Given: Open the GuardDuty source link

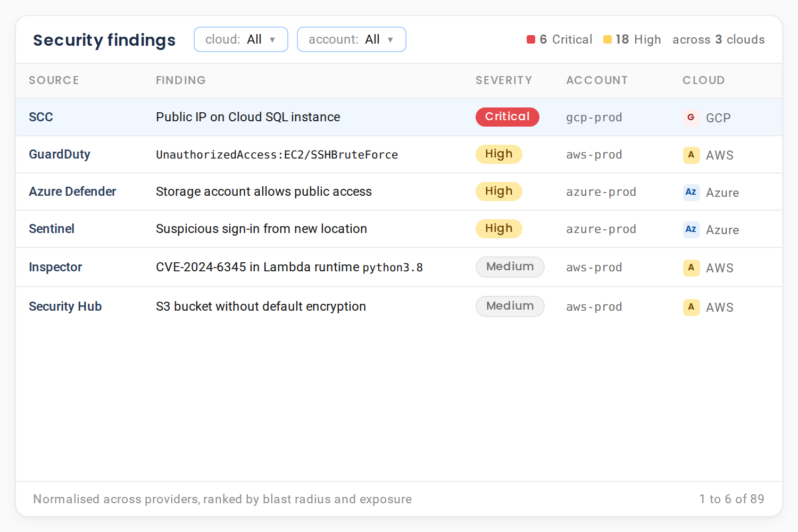Looking at the screenshot, I should pos(60,154).
